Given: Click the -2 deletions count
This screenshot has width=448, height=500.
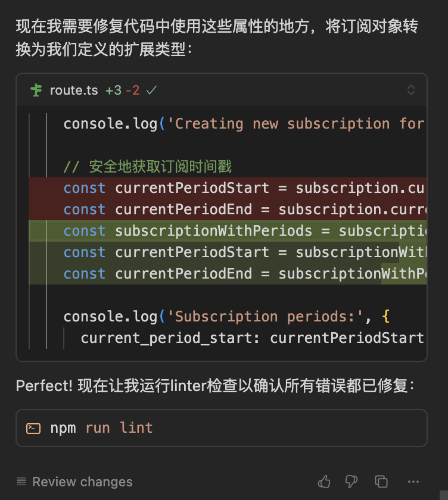Looking at the screenshot, I should [x=132, y=90].
